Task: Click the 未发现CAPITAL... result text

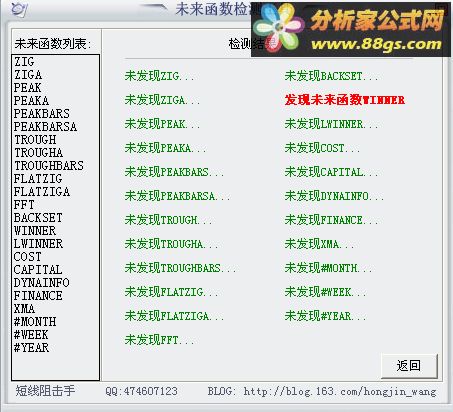Action: tap(332, 172)
